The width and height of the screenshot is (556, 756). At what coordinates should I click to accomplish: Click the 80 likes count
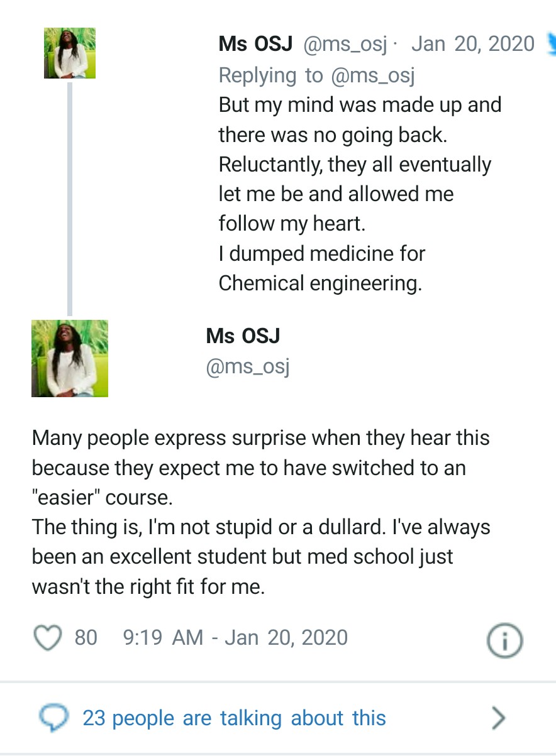pos(86,638)
